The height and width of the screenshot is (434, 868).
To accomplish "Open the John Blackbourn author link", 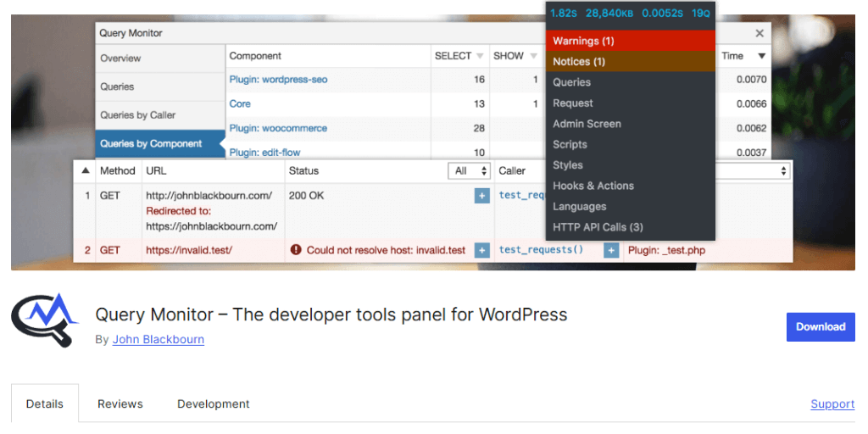I will point(159,339).
